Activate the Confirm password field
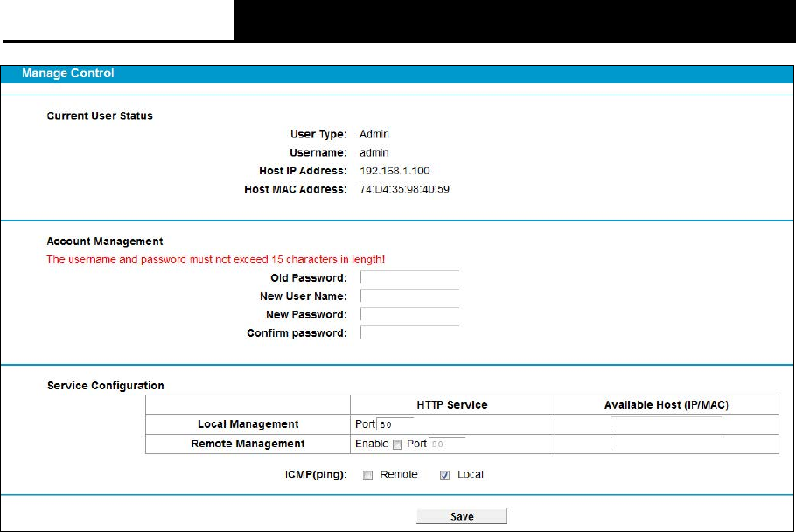796x532 pixels. coord(409,332)
